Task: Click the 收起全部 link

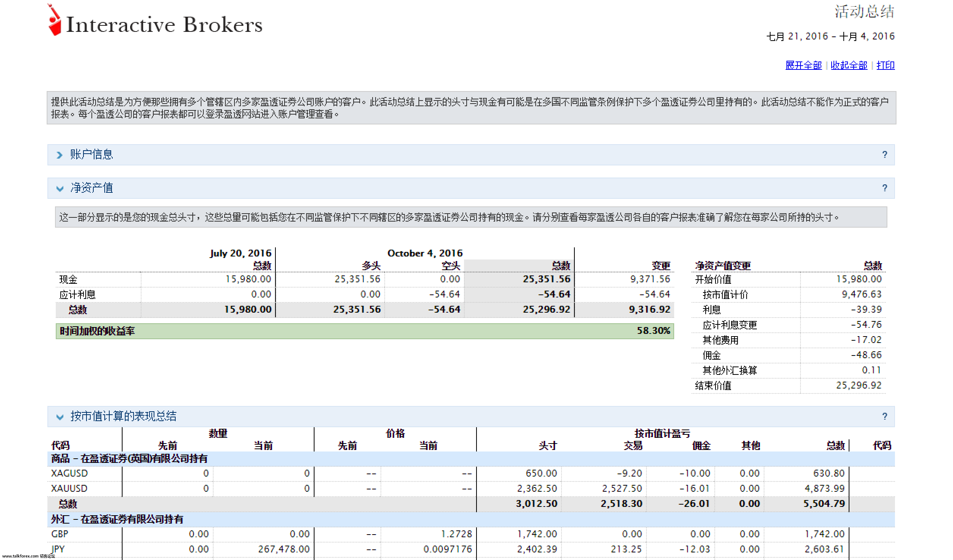Action: (849, 65)
